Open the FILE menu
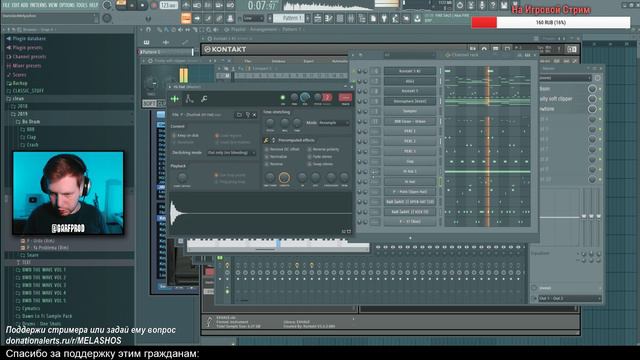This screenshot has width=640, height=360. click(7, 5)
